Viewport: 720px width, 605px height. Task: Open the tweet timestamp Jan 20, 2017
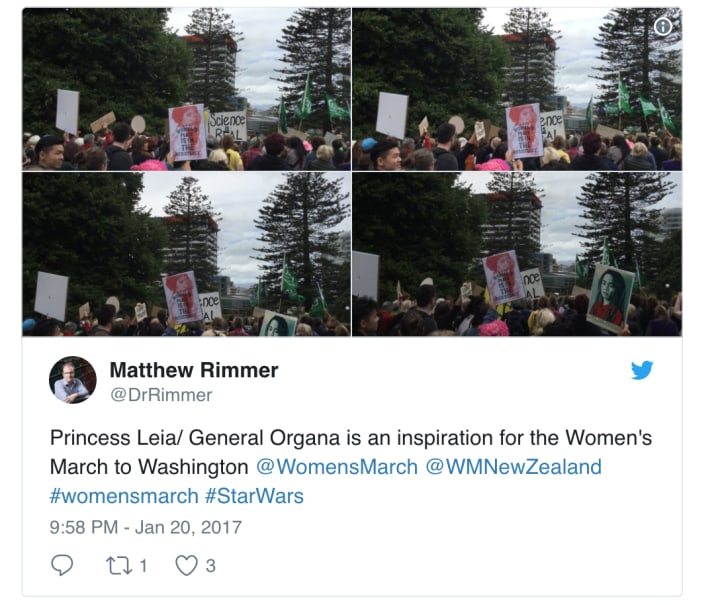click(x=146, y=527)
